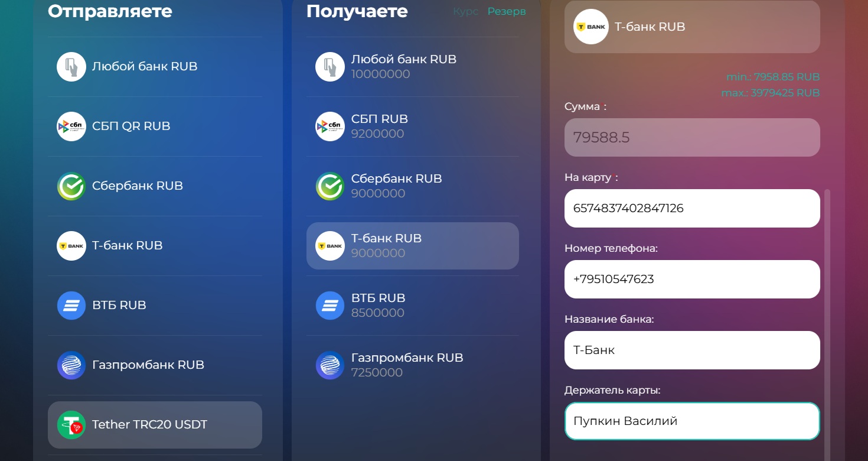Focus the Номер телефона field
This screenshot has height=461, width=868.
(692, 279)
